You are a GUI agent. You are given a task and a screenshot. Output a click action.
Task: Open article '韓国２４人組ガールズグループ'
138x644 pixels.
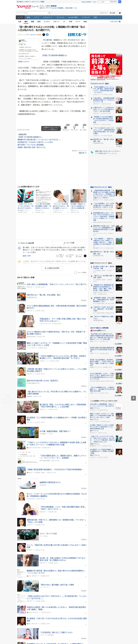pyautogui.click(x=57, y=344)
